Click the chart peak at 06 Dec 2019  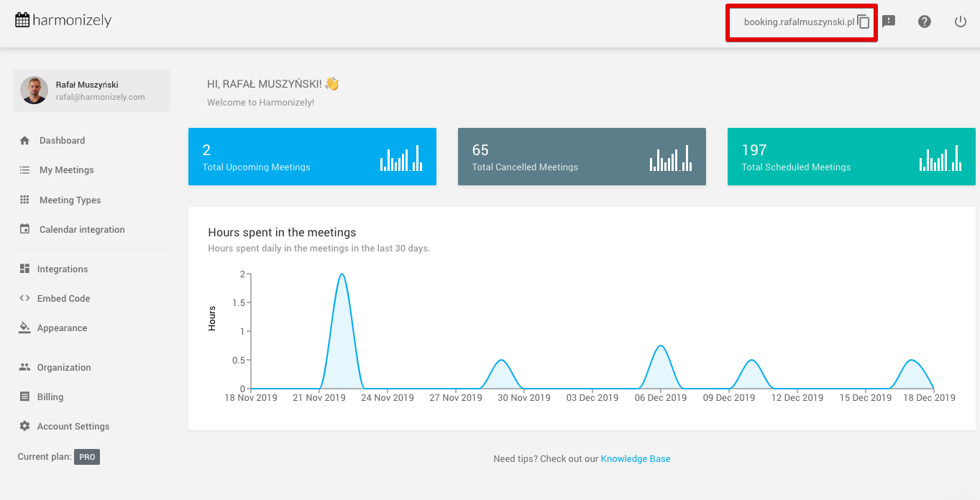(x=660, y=346)
